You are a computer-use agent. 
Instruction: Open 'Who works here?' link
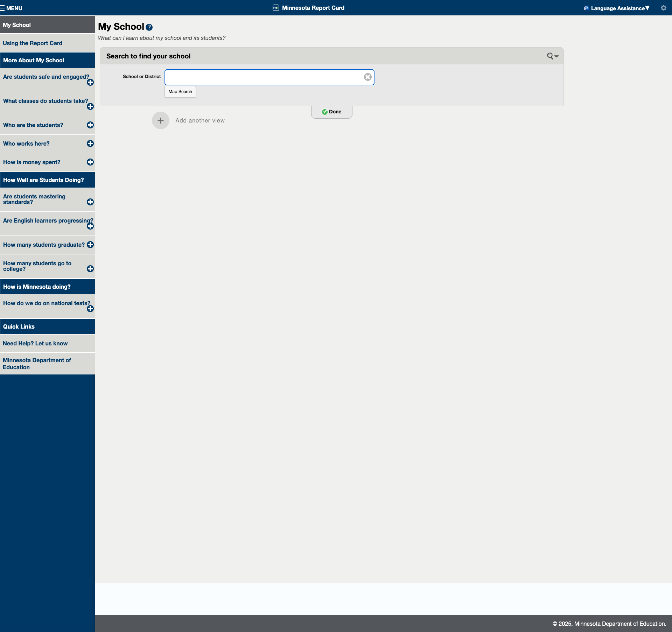(x=26, y=143)
